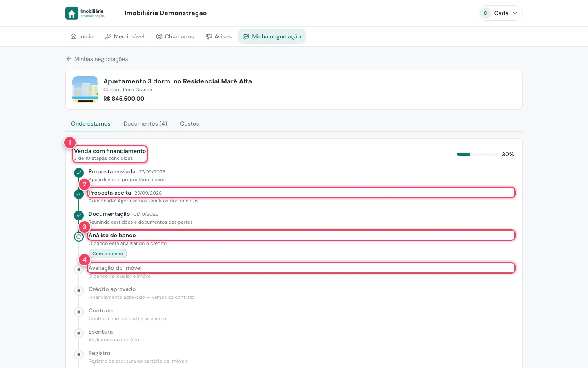Click Venda com financiamento heading
The height and width of the screenshot is (368, 588).
tap(110, 151)
